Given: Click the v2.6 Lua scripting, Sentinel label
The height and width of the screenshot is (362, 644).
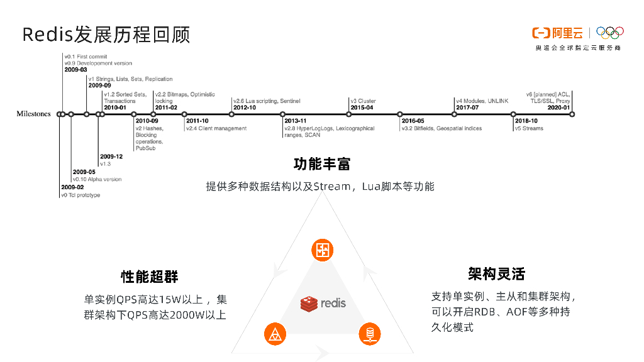Looking at the screenshot, I should 267,101.
